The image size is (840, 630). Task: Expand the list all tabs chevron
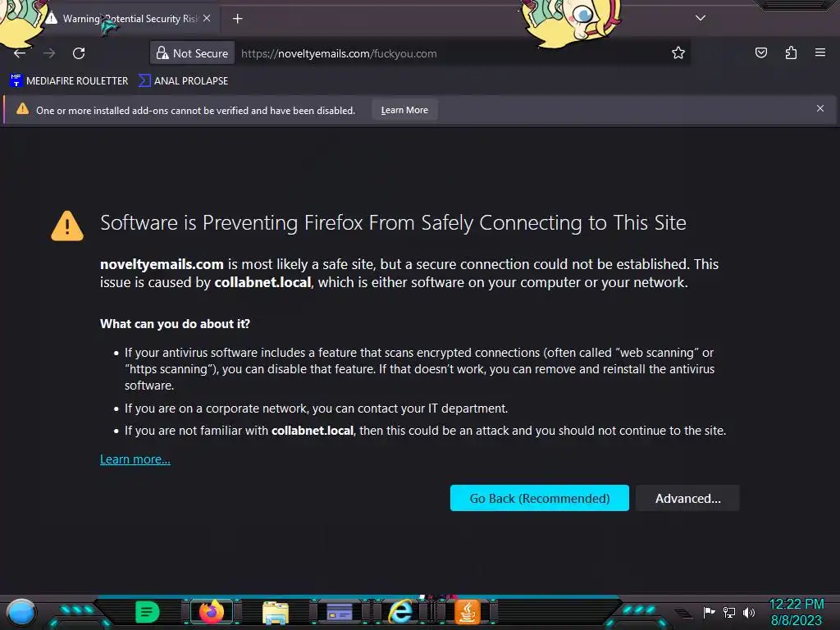(x=700, y=18)
